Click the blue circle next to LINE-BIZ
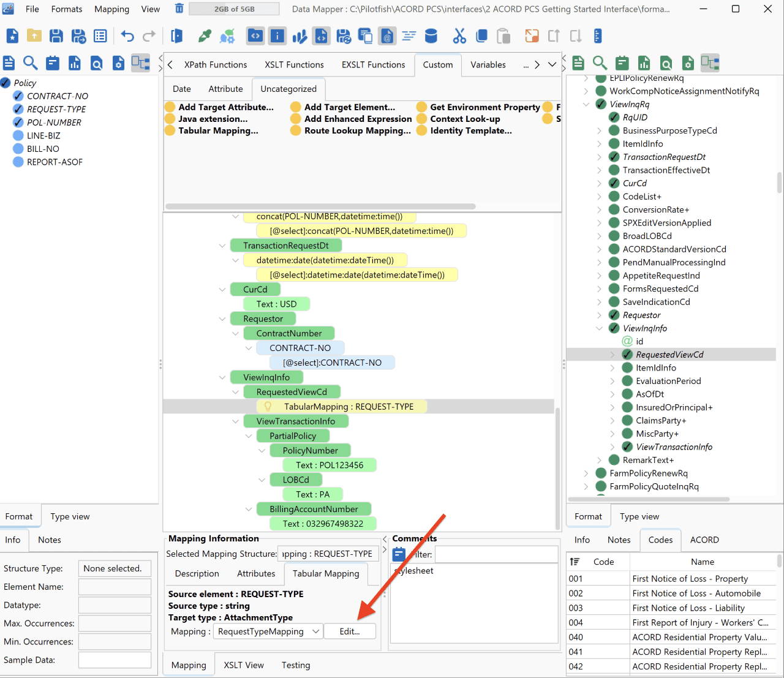Image resolution: width=784 pixels, height=678 pixels. click(x=18, y=136)
